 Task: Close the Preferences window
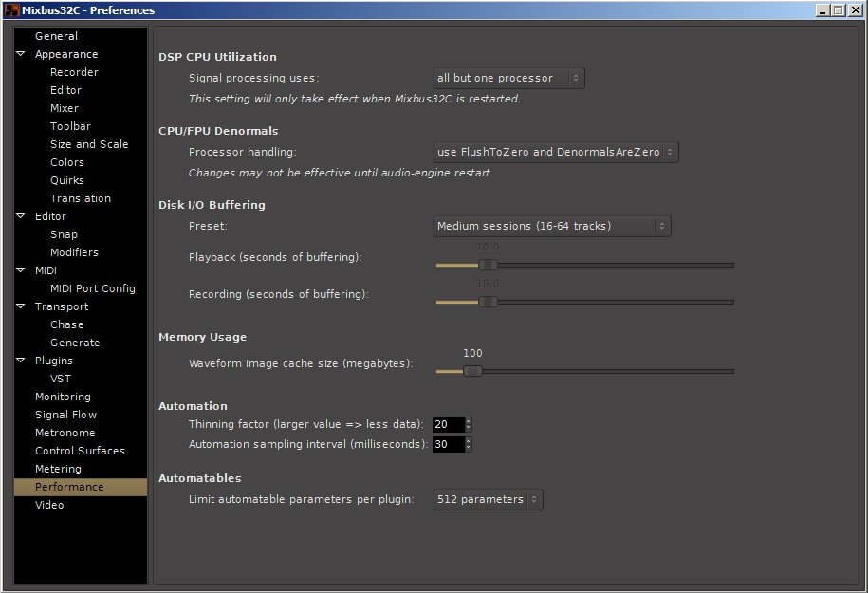(856, 10)
